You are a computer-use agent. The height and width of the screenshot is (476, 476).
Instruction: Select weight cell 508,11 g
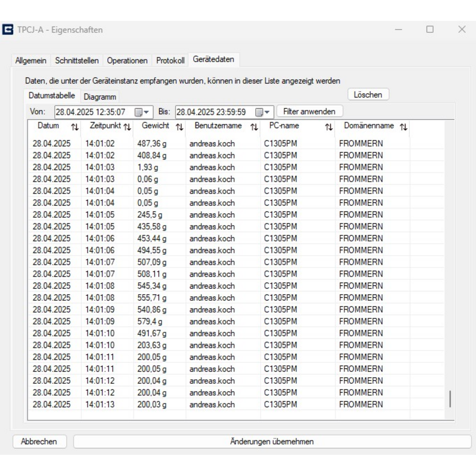click(x=152, y=274)
